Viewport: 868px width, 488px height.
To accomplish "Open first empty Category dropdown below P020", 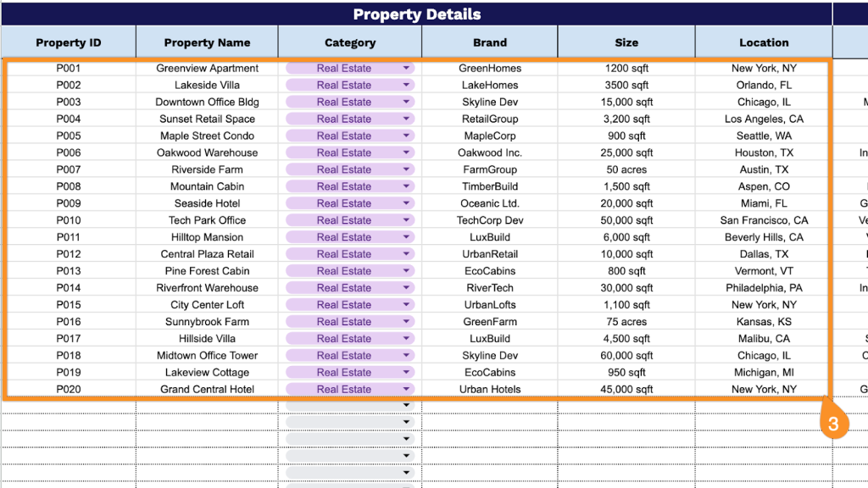I will 406,406.
